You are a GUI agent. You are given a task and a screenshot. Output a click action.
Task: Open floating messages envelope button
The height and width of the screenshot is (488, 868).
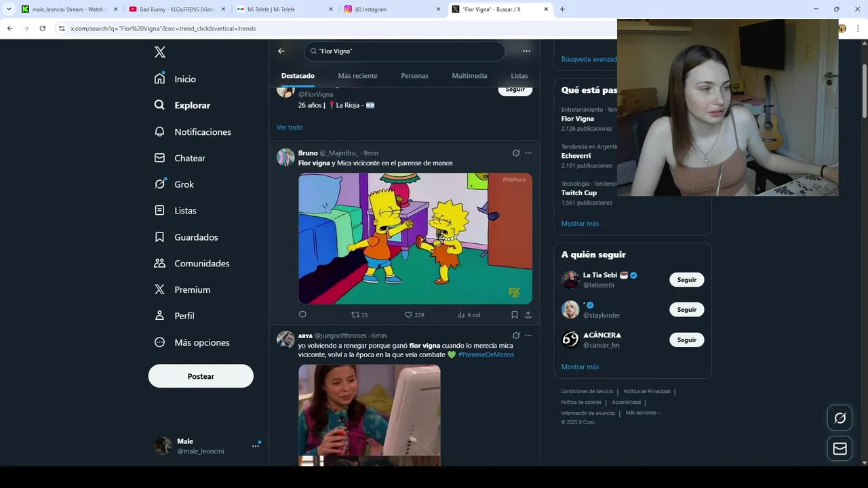[840, 449]
